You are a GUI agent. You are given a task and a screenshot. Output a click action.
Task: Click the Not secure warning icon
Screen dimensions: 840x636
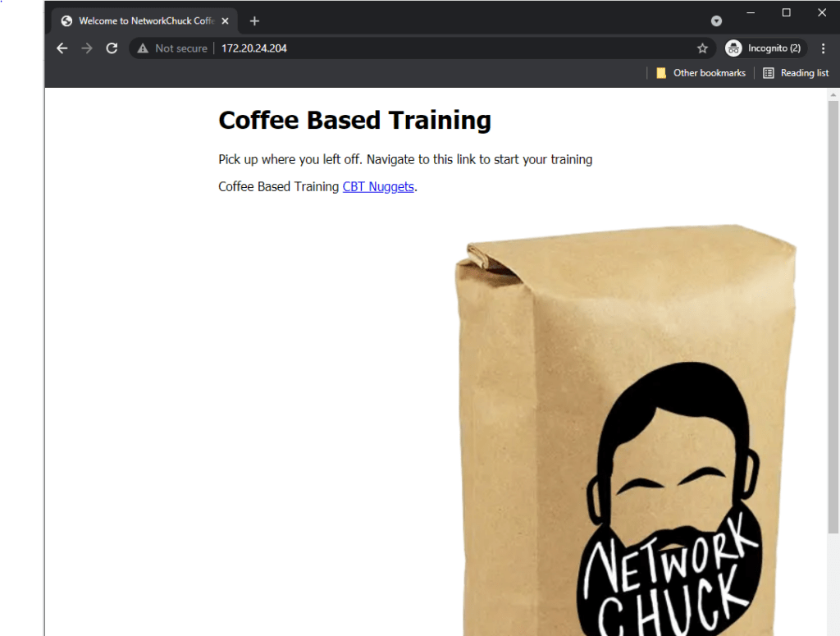[x=143, y=48]
